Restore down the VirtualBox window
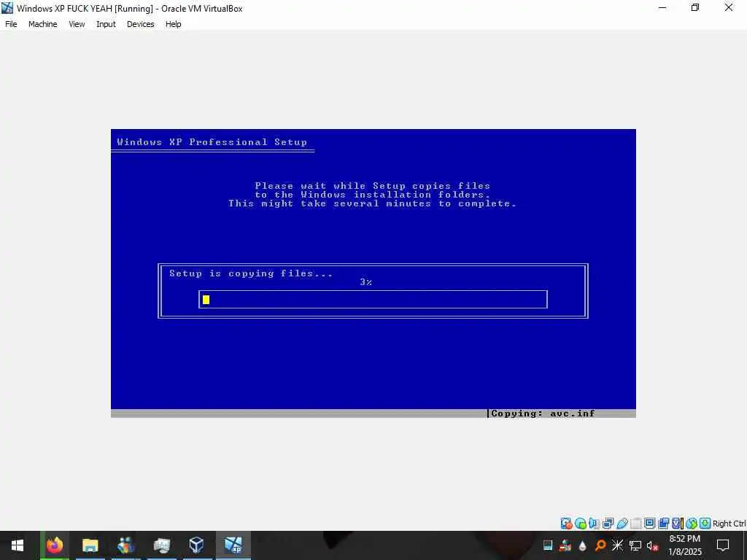 pyautogui.click(x=695, y=8)
